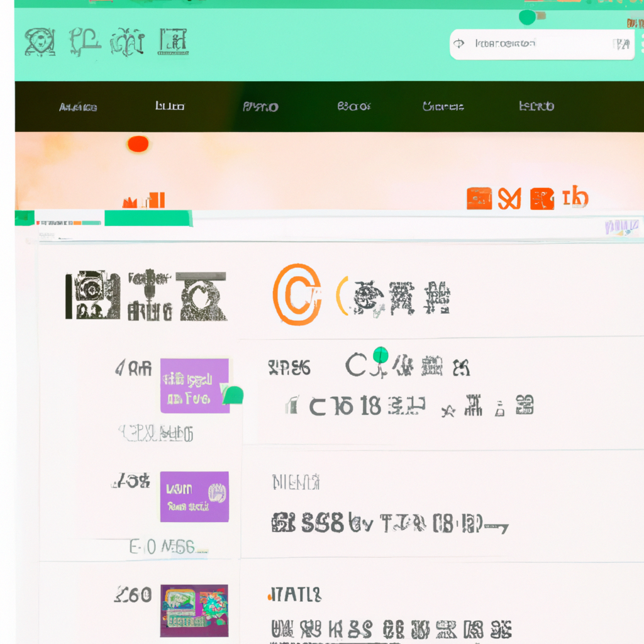This screenshot has height=644, width=644.
Task: Click the orange looped knot icon
Action: pos(509,198)
